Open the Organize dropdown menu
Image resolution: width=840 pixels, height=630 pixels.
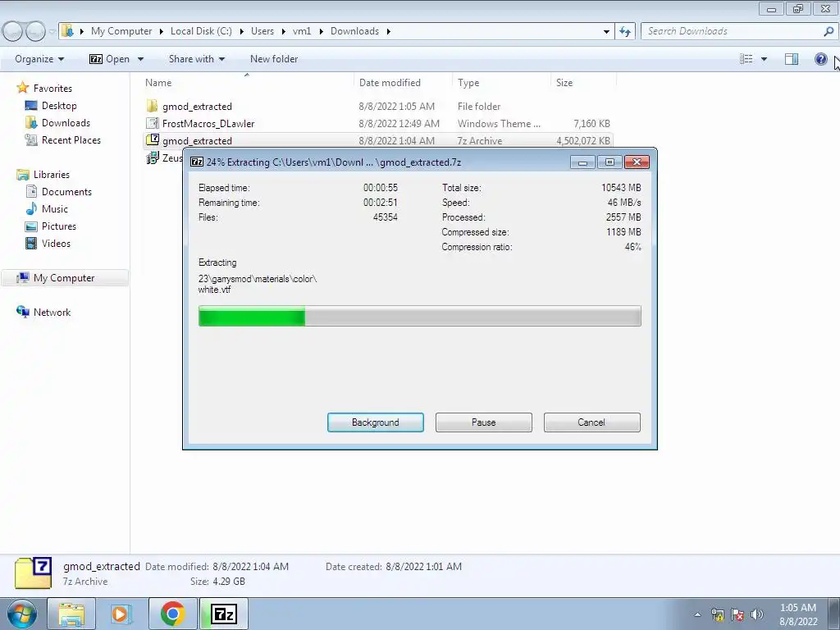pos(39,59)
